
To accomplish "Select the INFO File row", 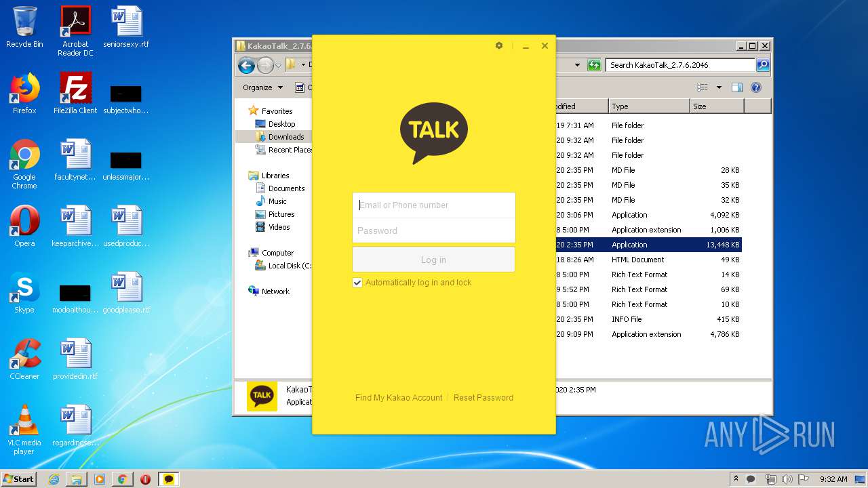I will point(648,319).
